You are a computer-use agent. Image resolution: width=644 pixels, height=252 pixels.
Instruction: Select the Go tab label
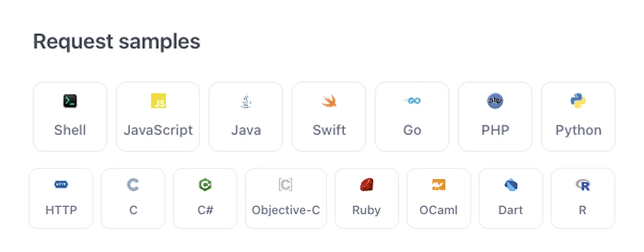coord(412,130)
